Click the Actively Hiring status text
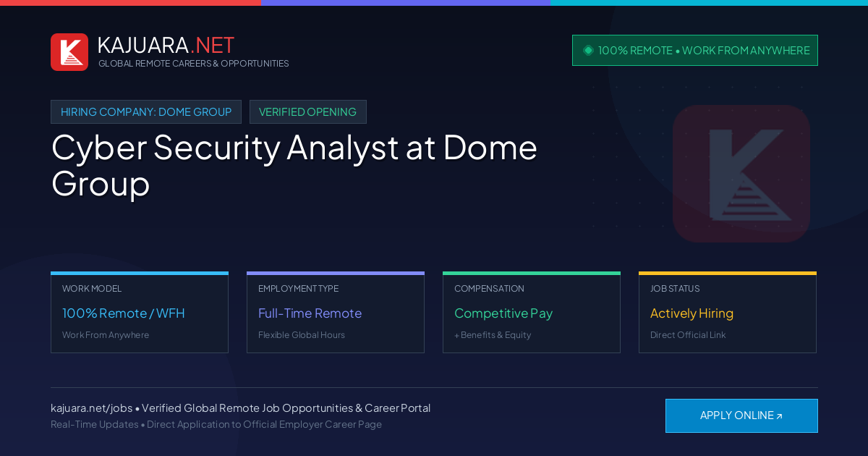 click(x=692, y=313)
